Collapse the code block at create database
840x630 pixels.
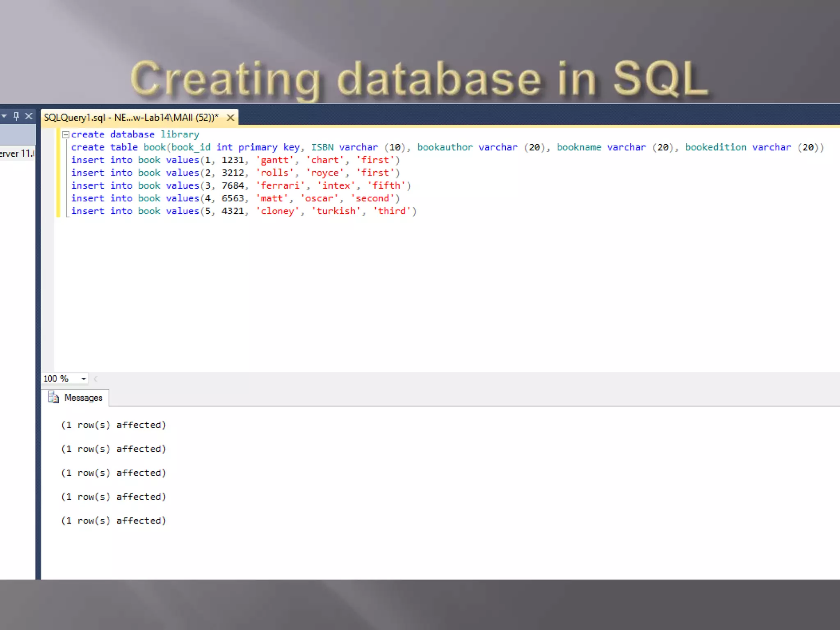pyautogui.click(x=66, y=135)
